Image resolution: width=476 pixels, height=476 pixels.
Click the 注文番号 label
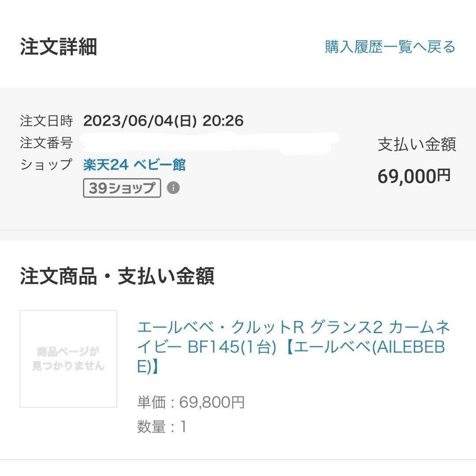(46, 143)
